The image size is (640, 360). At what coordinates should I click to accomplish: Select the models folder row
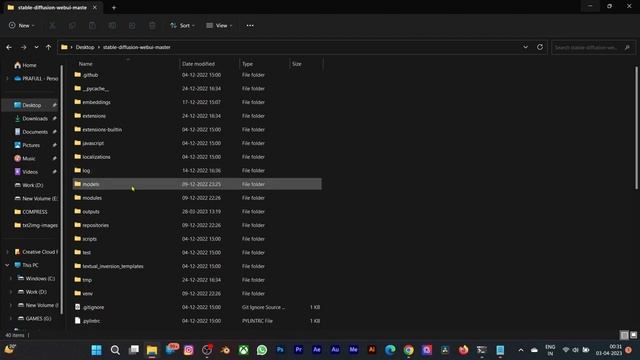tap(197, 184)
